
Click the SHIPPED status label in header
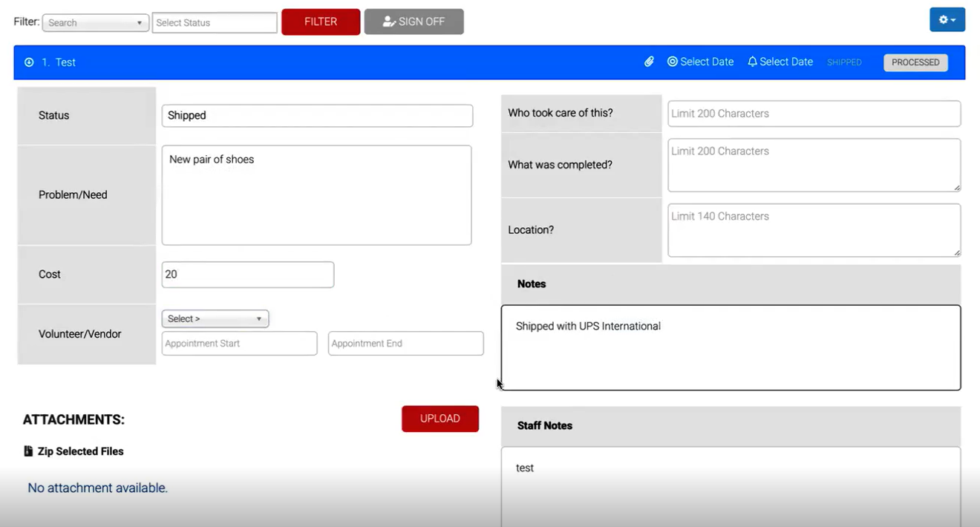844,62
